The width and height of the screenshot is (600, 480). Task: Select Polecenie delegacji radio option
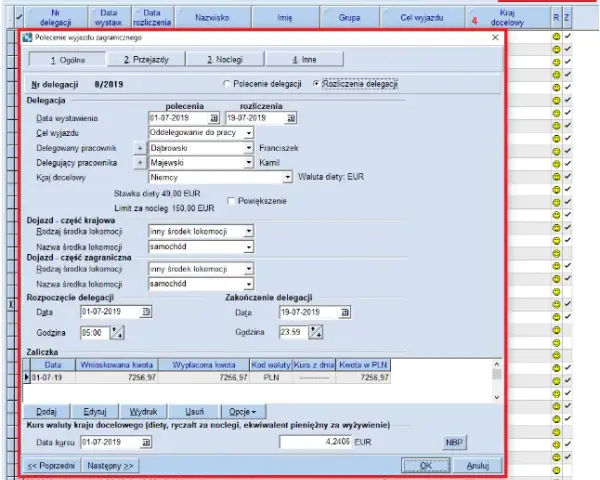point(227,83)
